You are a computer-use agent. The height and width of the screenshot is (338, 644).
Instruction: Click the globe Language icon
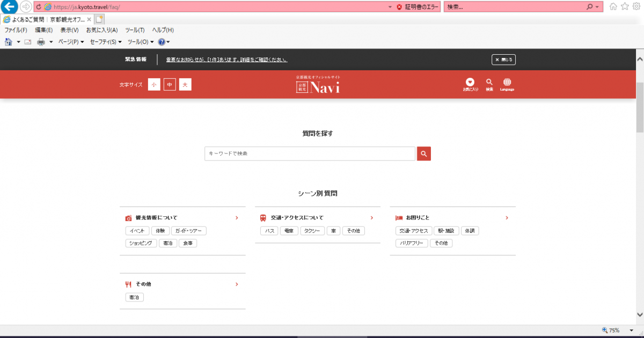(507, 83)
